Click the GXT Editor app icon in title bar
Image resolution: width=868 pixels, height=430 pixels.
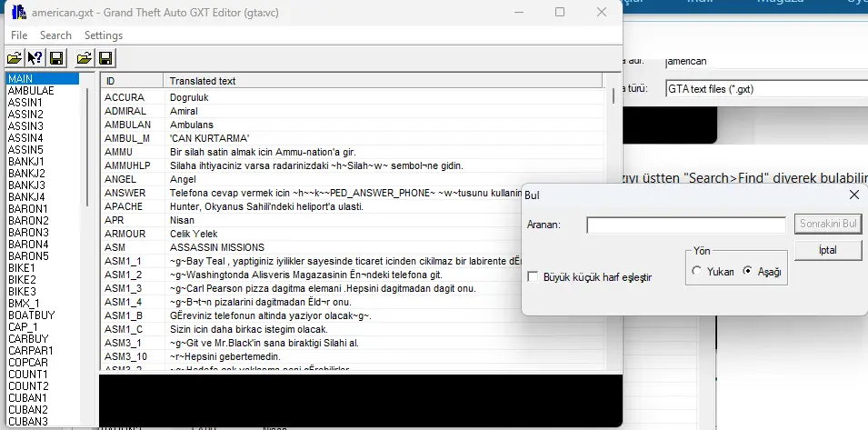(x=18, y=12)
